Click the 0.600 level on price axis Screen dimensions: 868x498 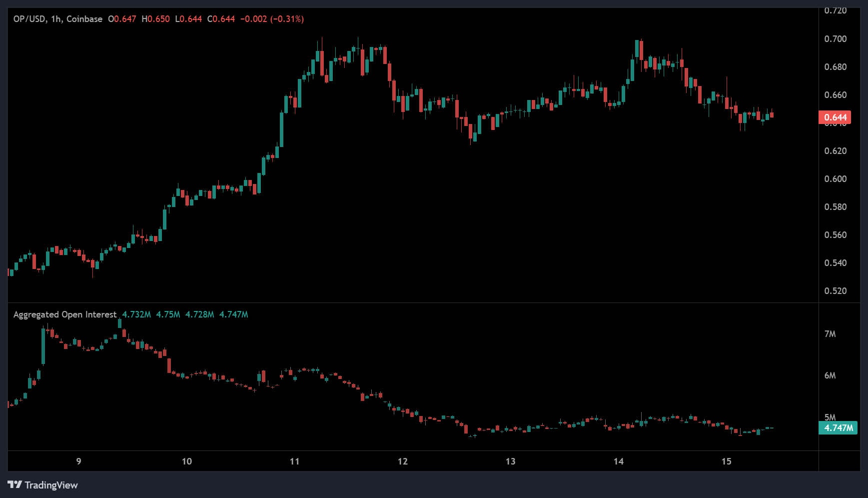pos(835,179)
